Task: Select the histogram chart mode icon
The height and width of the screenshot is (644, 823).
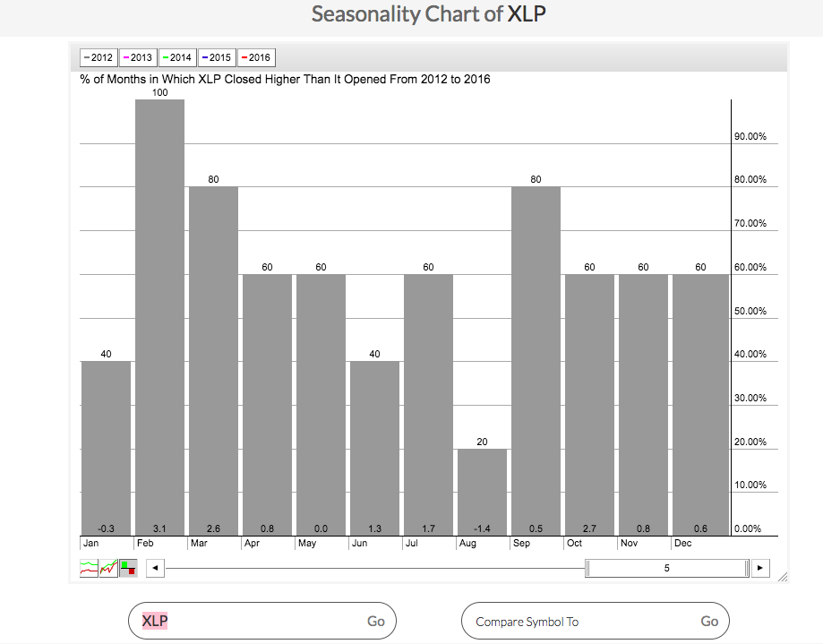Action: pyautogui.click(x=129, y=568)
